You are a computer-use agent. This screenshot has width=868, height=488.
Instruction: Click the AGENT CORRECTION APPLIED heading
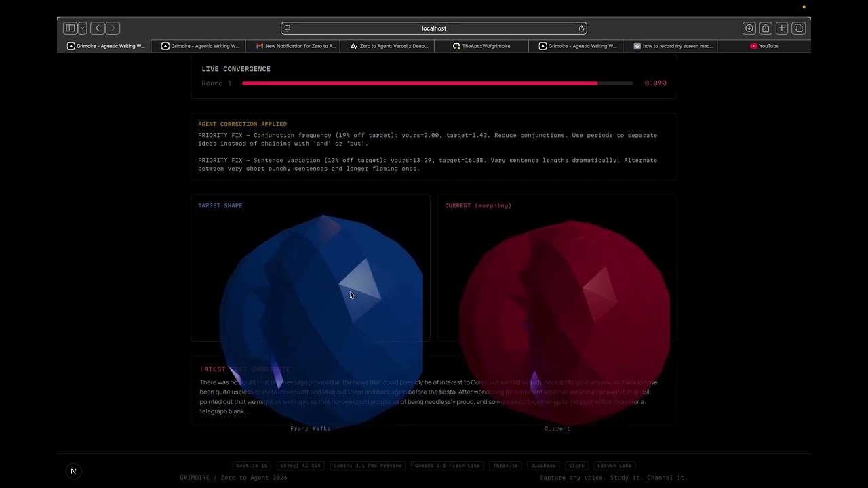(x=242, y=124)
